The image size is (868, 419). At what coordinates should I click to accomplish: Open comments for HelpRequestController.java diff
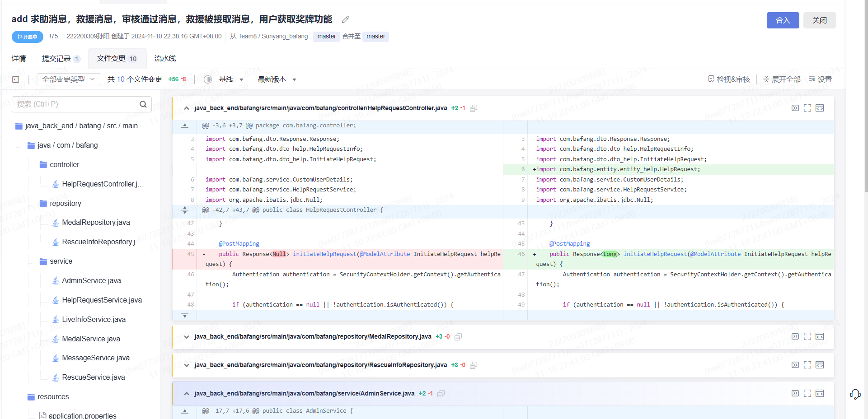(x=795, y=108)
